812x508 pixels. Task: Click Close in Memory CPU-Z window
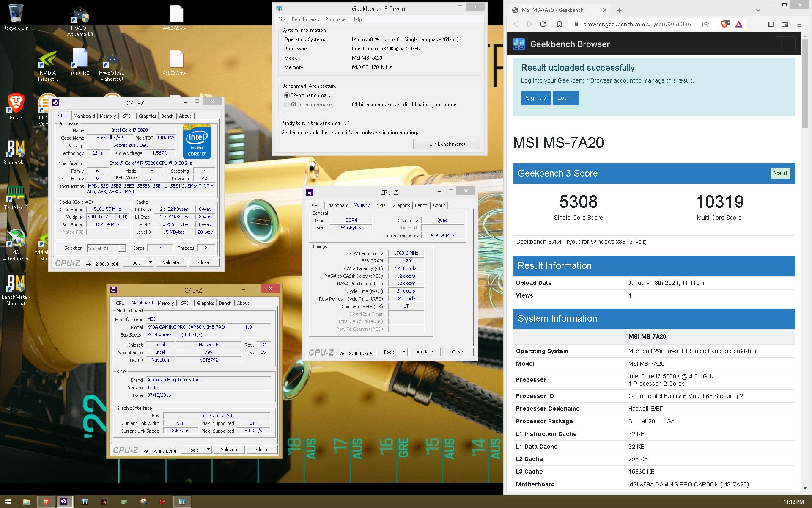[457, 352]
